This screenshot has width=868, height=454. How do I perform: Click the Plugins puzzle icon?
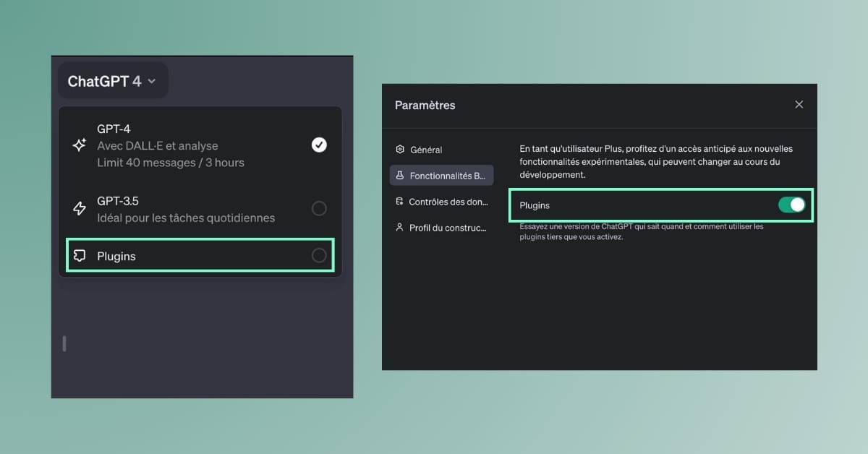80,256
